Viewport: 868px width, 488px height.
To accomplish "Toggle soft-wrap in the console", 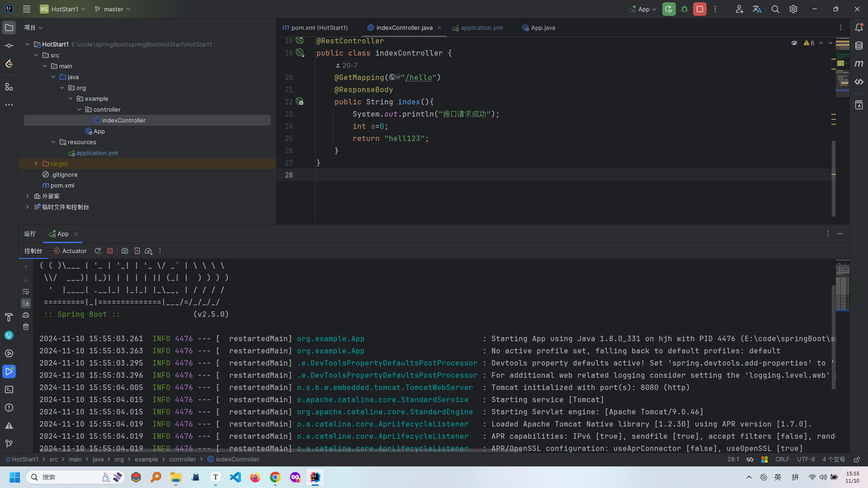I will click(26, 291).
